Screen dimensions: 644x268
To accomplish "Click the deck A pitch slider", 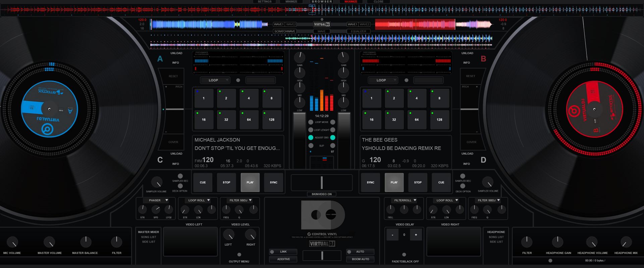I will coord(174,109).
